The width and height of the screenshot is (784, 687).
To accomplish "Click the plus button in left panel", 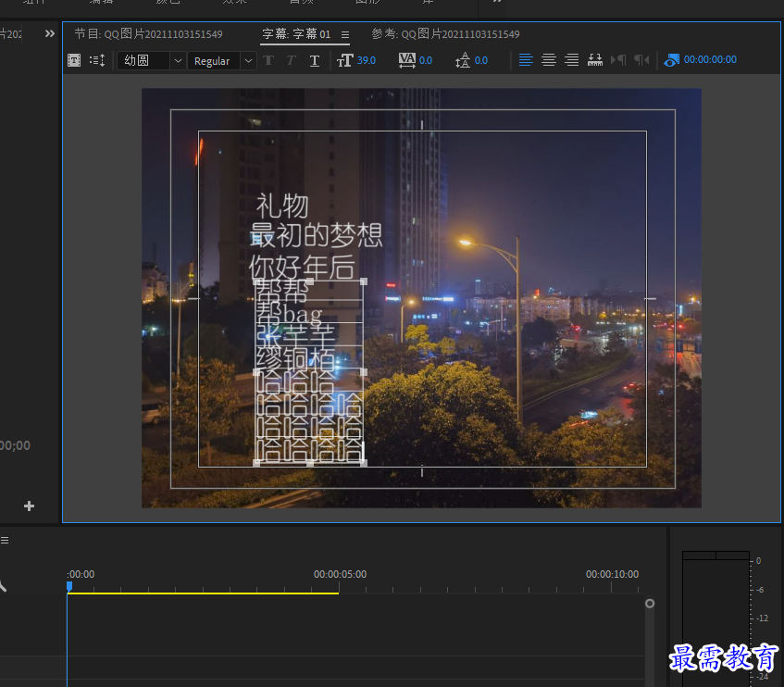I will pyautogui.click(x=29, y=506).
